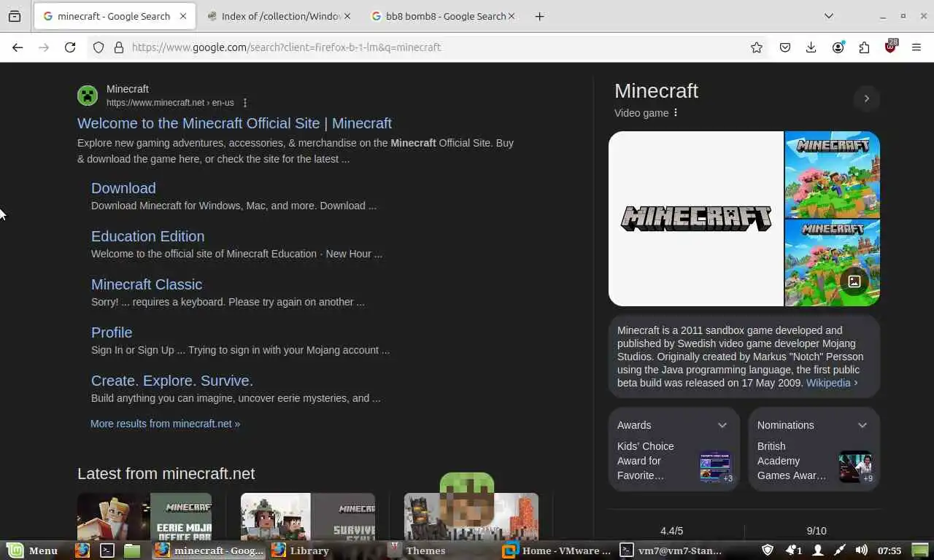Go back to the previous page

click(x=18, y=47)
